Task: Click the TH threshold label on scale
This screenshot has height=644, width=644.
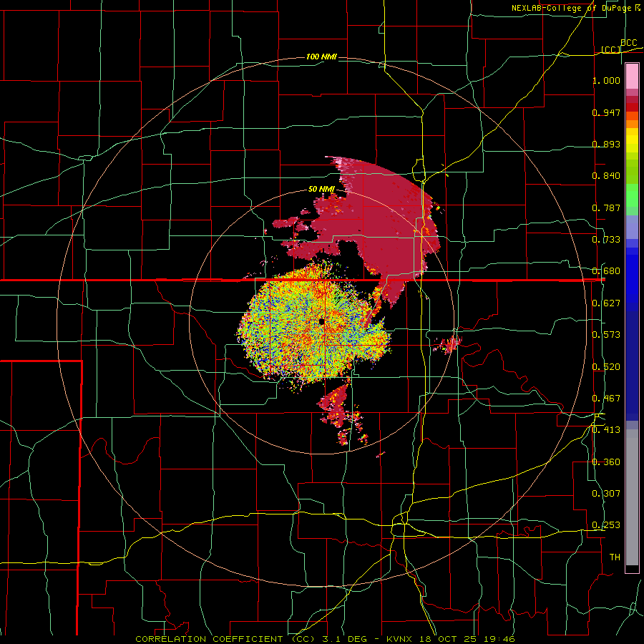Action: click(615, 557)
